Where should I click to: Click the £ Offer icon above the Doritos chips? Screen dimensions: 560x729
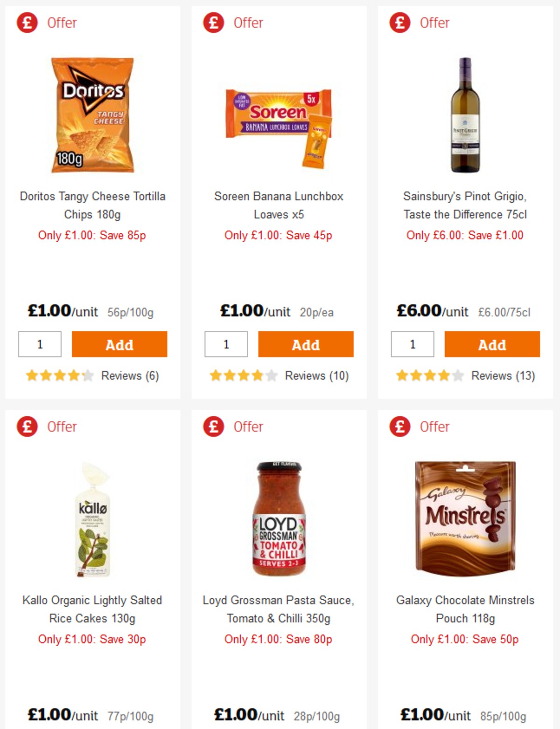(x=27, y=22)
